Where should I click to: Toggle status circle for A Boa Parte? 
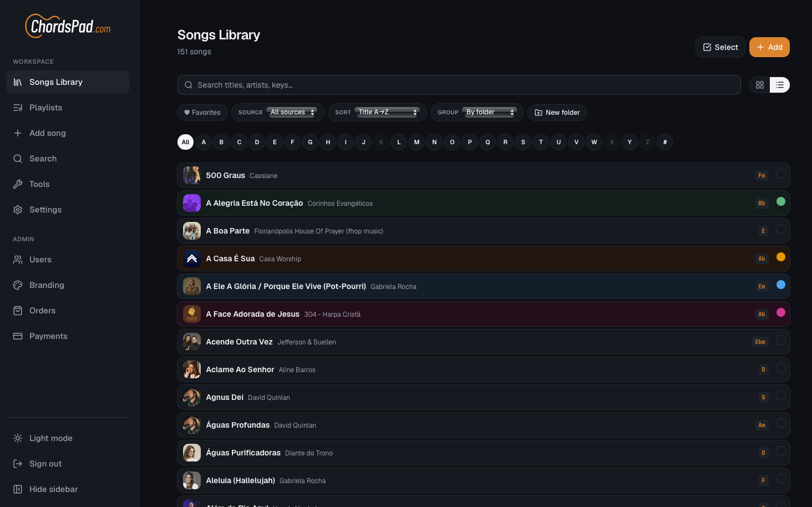click(x=781, y=229)
